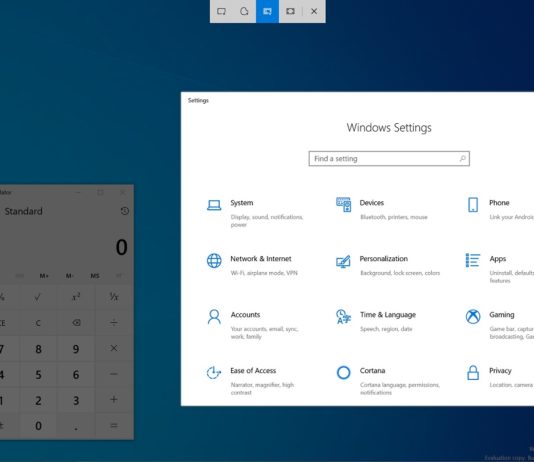Select the rectangular snip mode
534x462 pixels.
point(221,11)
